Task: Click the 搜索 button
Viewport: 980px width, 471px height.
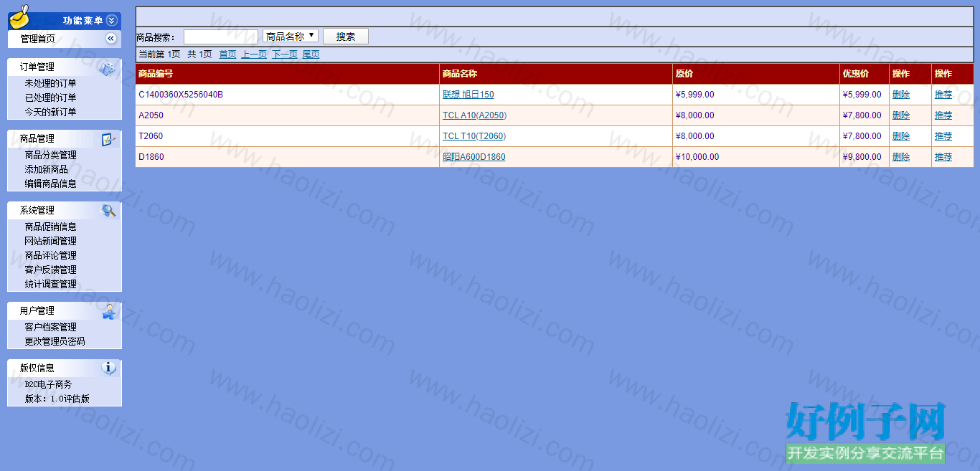Action: point(346,37)
